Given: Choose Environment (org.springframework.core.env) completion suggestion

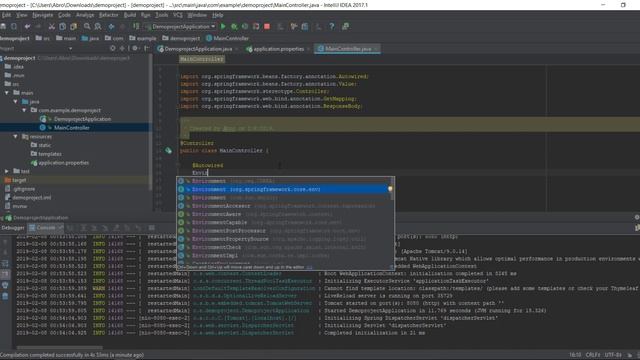Looking at the screenshot, I should pos(284,189).
